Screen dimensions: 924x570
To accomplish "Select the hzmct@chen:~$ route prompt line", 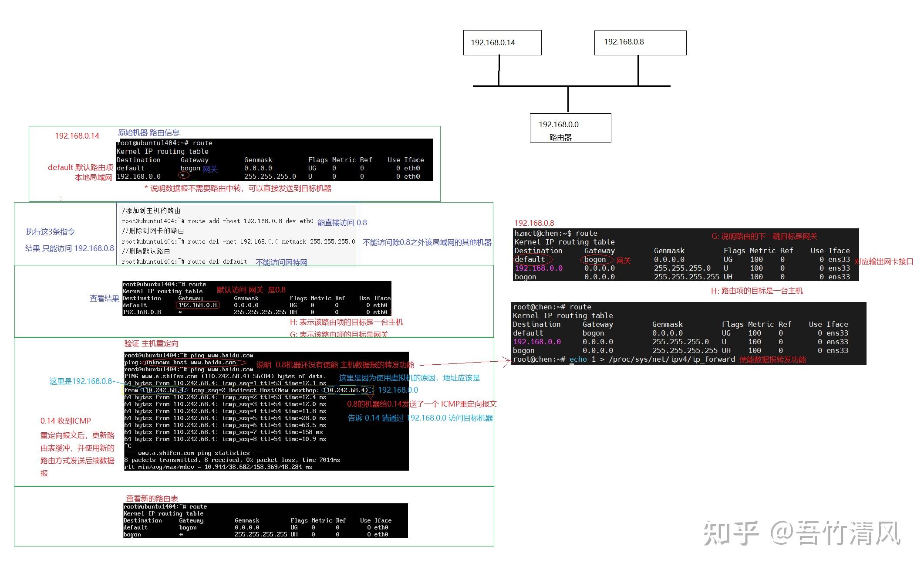I will [556, 233].
